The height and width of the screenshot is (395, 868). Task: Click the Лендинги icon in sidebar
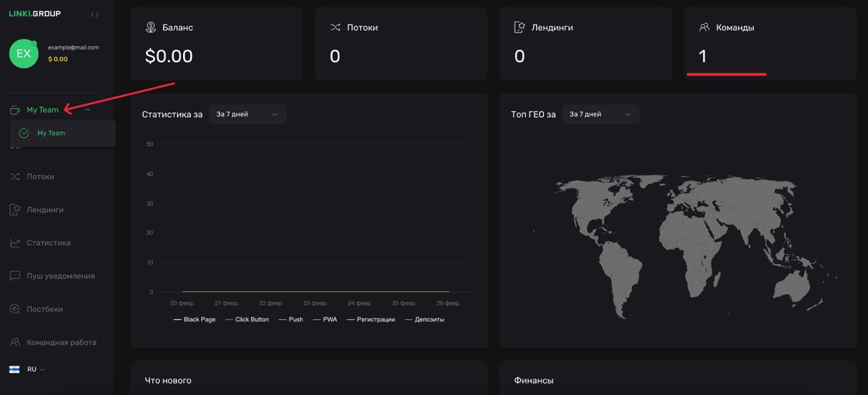coord(15,210)
